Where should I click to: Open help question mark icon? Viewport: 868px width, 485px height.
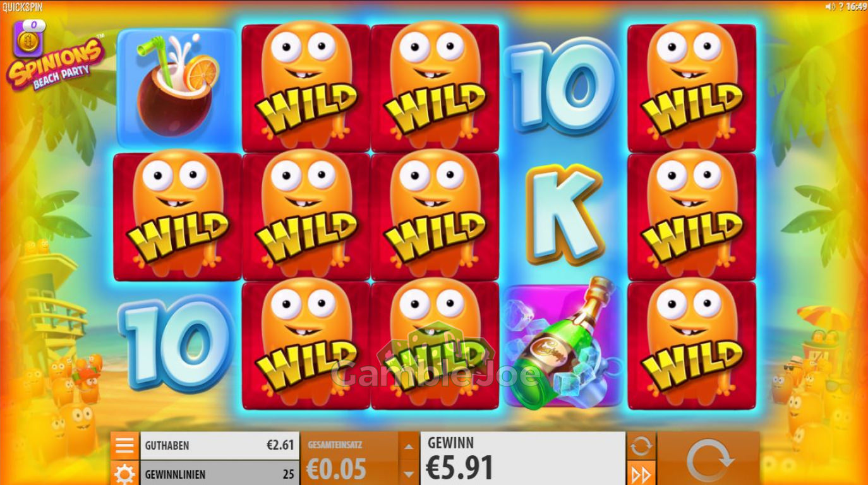841,6
